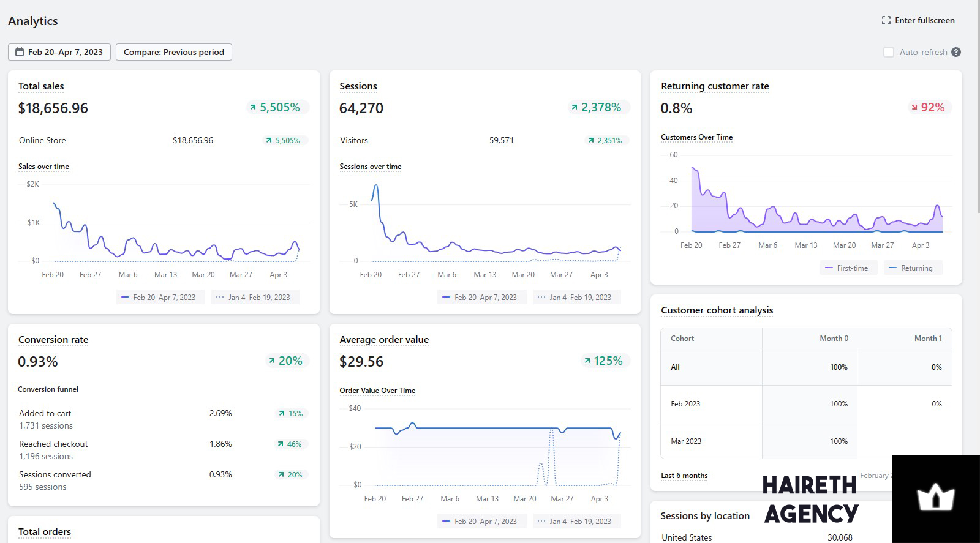Toggle the Returning legend in the customers chart
980x543 pixels.
[912, 268]
